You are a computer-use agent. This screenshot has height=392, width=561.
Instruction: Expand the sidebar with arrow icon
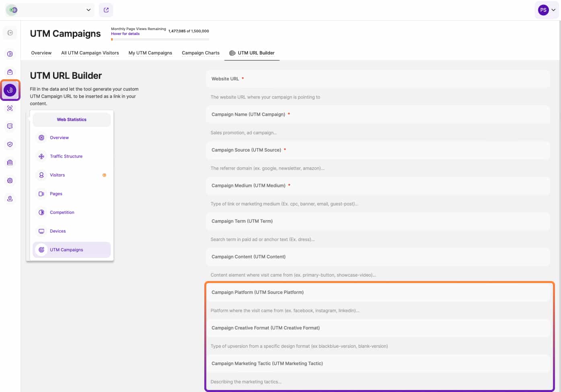10,33
